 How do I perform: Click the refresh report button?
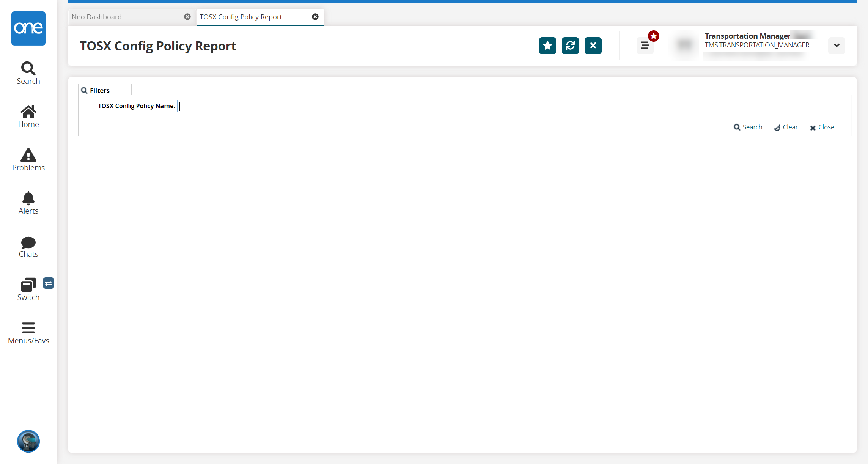570,46
